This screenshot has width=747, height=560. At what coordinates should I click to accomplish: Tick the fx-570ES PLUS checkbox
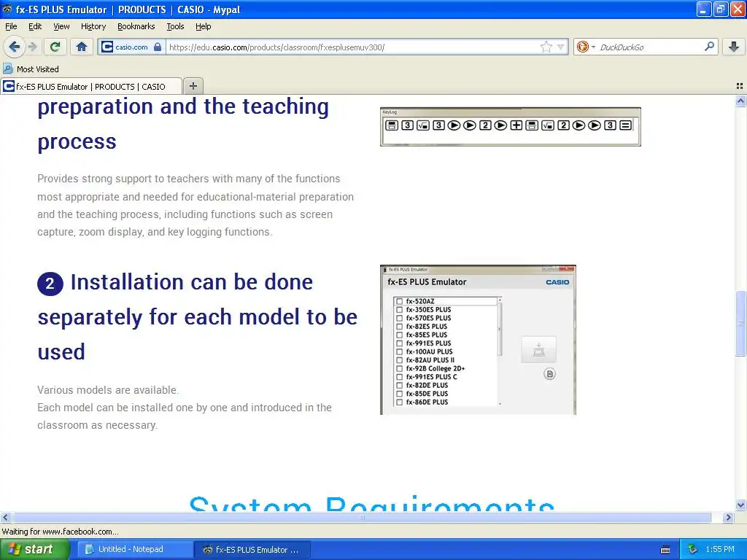point(399,318)
